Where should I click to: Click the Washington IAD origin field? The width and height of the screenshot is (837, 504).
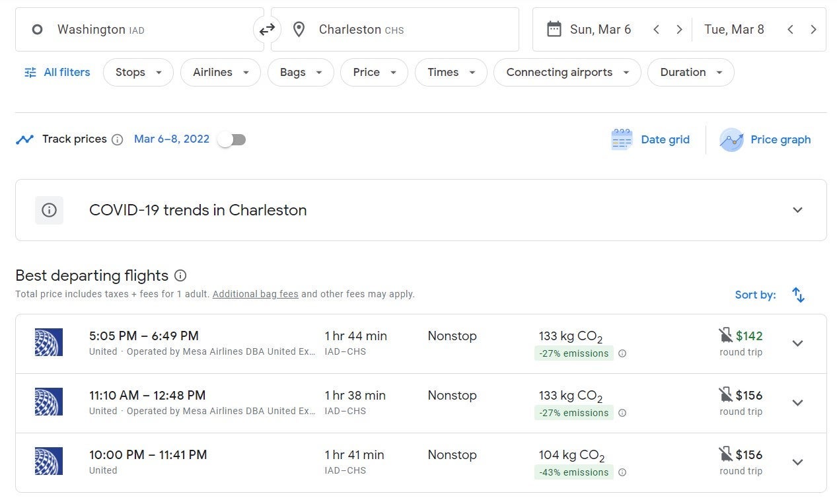(x=139, y=30)
